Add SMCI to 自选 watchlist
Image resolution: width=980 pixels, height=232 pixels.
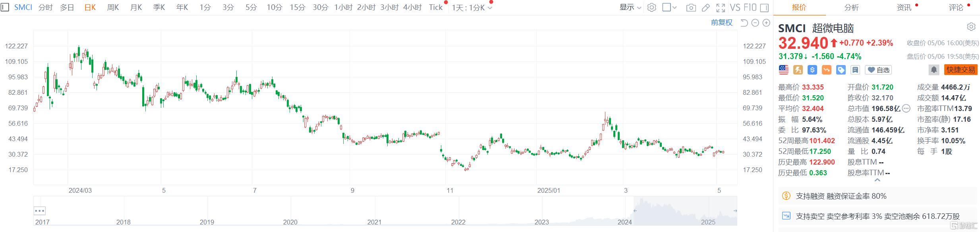(878, 70)
